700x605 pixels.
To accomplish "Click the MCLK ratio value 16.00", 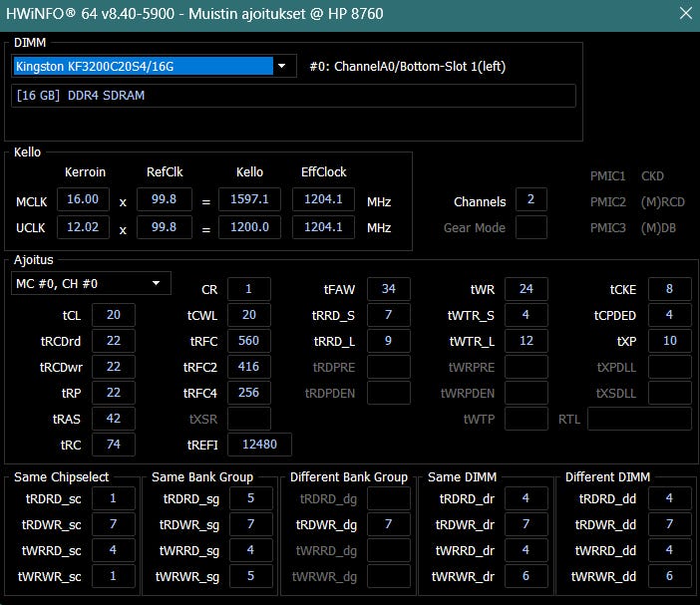I will click(83, 199).
